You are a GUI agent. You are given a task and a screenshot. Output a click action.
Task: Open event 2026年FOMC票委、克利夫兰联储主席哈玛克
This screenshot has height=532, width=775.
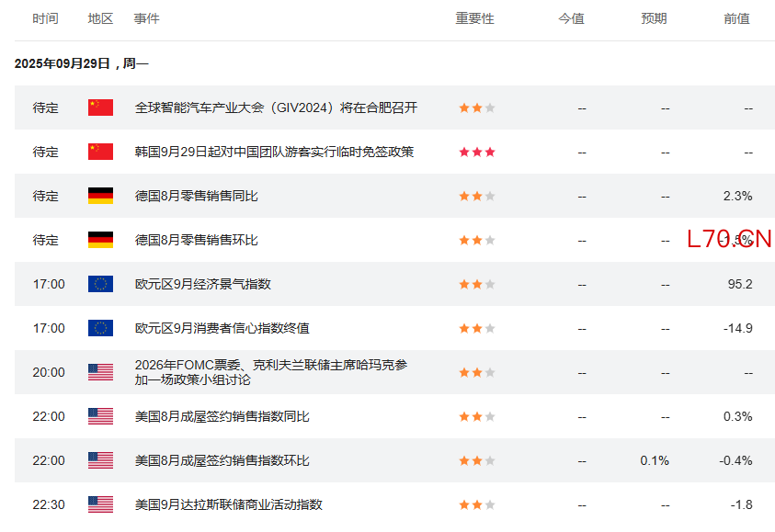pos(271,372)
